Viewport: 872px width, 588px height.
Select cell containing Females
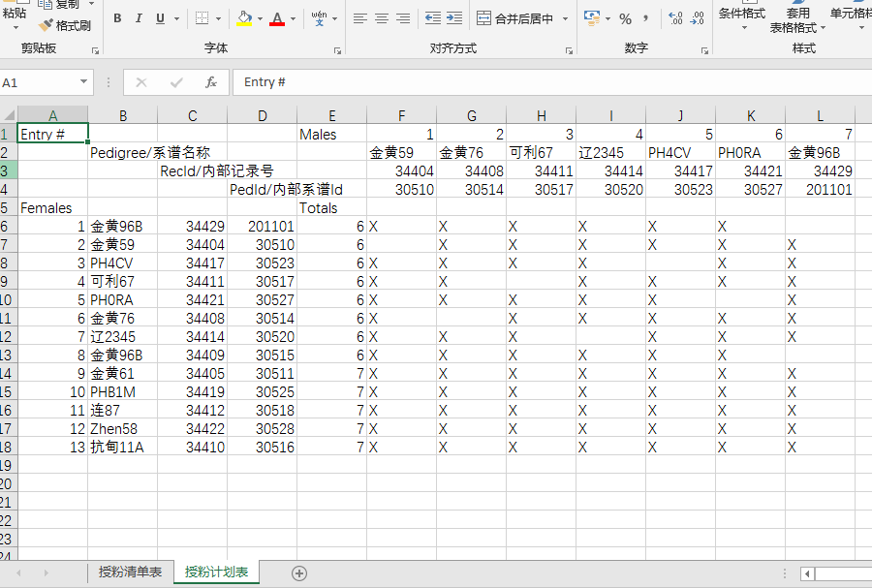point(53,207)
